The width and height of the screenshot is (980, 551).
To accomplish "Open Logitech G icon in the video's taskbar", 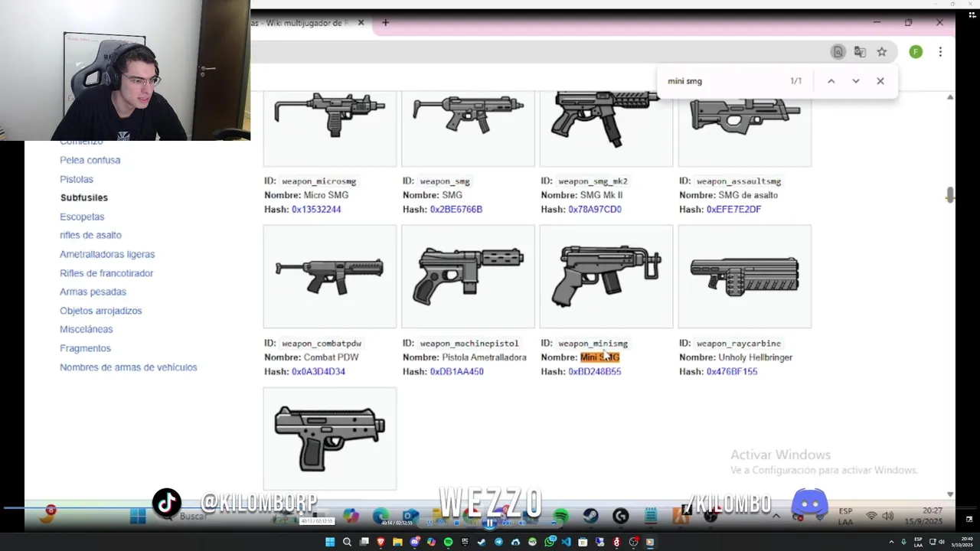I will pos(620,517).
